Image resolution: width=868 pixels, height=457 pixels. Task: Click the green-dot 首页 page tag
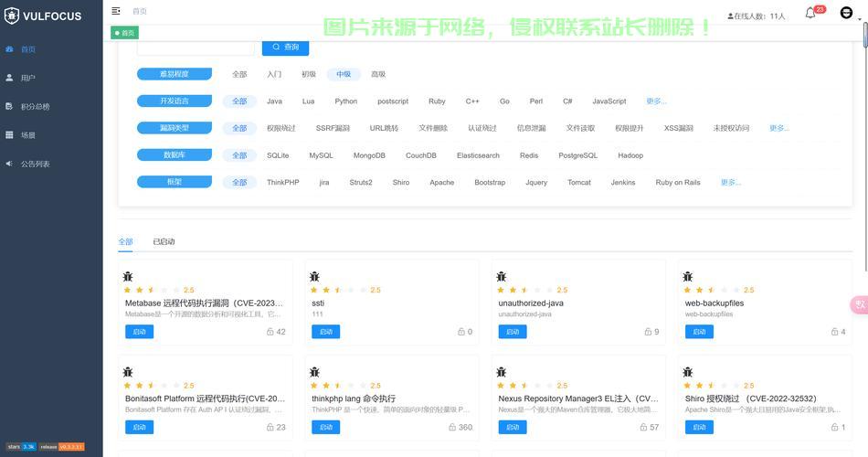[x=124, y=33]
